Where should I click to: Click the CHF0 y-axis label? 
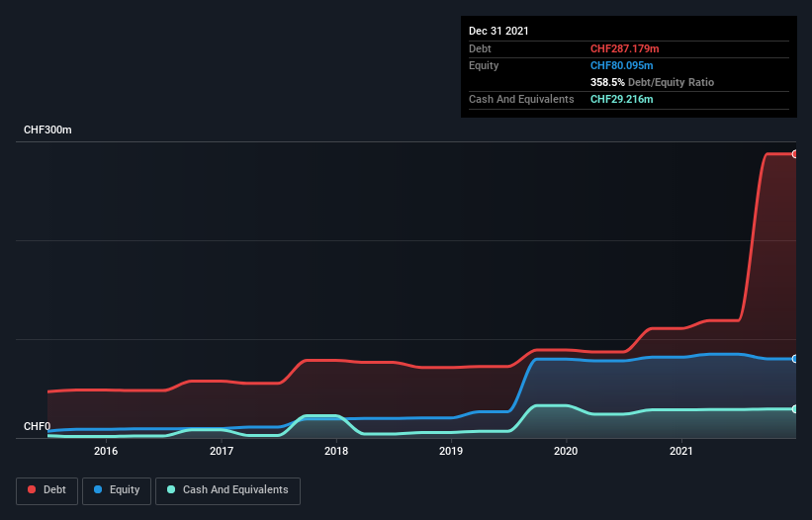(38, 426)
